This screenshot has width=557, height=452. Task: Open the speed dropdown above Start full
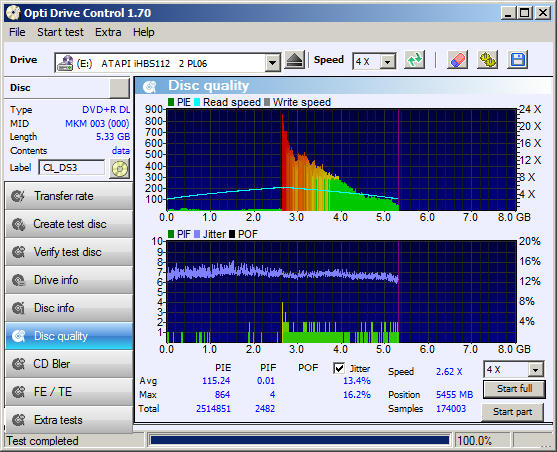tap(535, 370)
